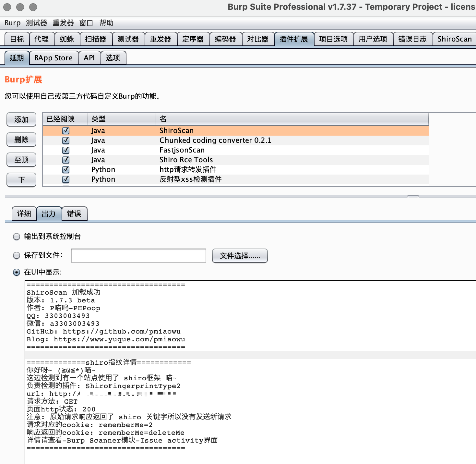Screen dimensions: 476x464
Task: Switch to the 用户选项 tab
Action: point(373,39)
